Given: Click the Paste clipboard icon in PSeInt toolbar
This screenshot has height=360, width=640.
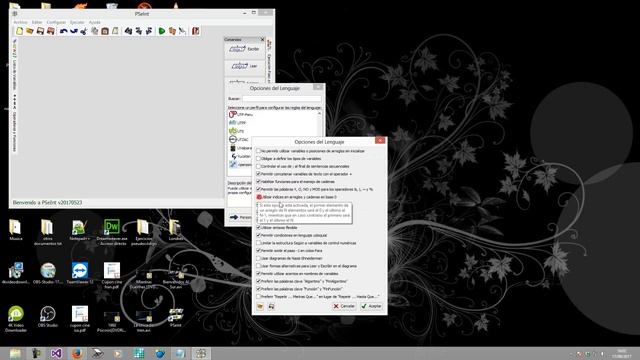Looking at the screenshot, I should point(105,31).
